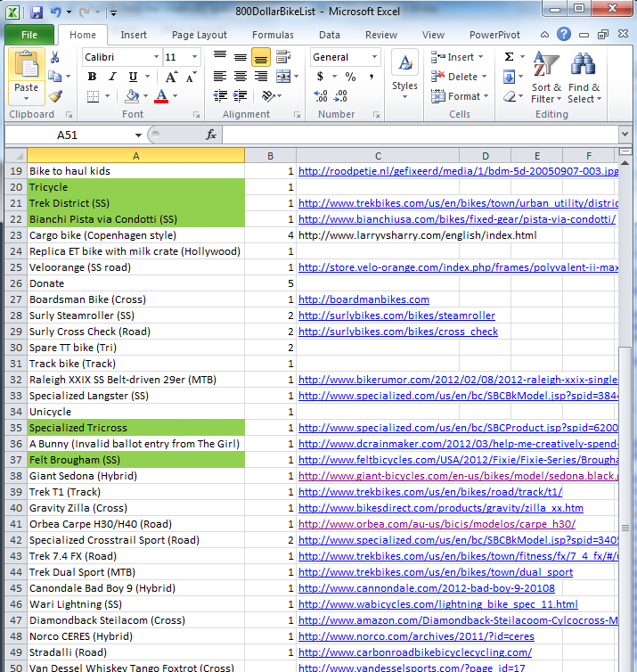Click the Paste clipboard icon
The image size is (637, 672).
pyautogui.click(x=26, y=66)
